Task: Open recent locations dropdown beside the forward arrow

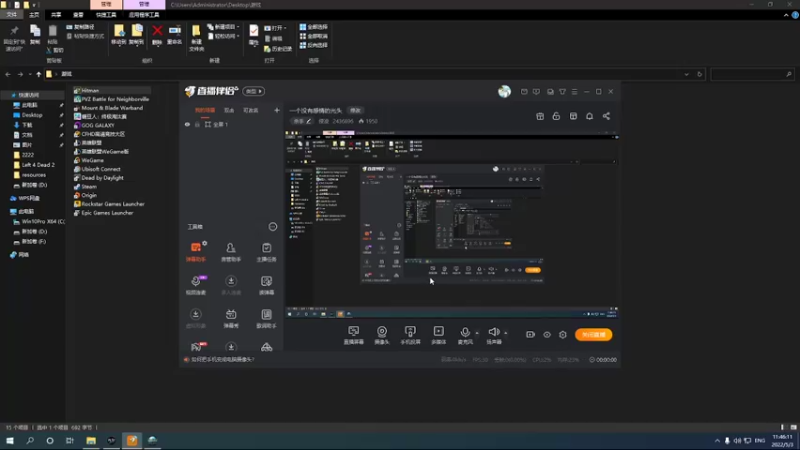Action: coord(30,74)
